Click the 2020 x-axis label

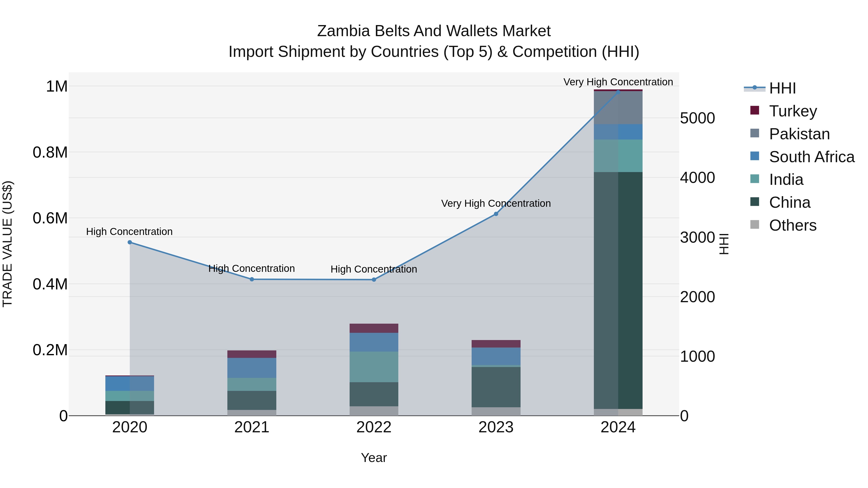[130, 427]
